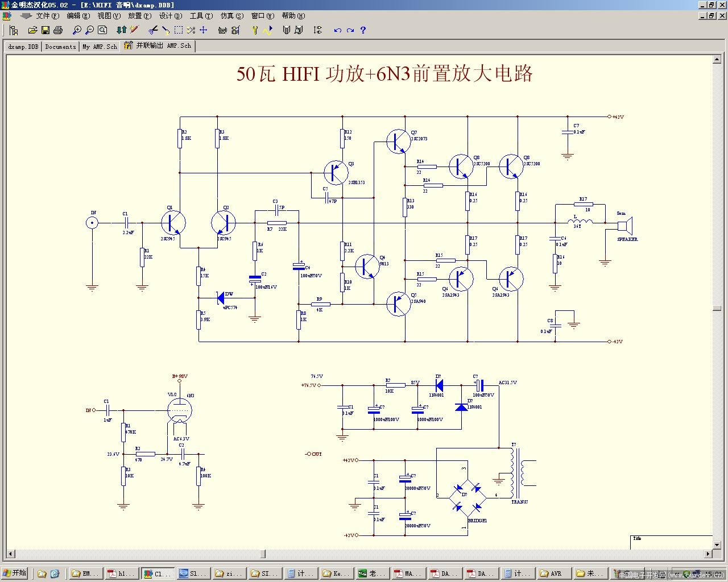The image size is (728, 582).
Task: Click the deselect all icon
Action: [191, 30]
